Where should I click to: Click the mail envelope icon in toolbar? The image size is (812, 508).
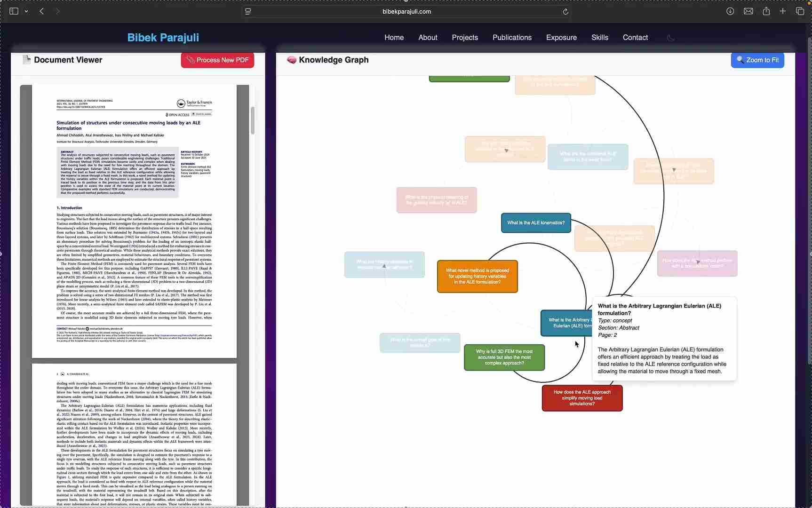[x=748, y=11]
